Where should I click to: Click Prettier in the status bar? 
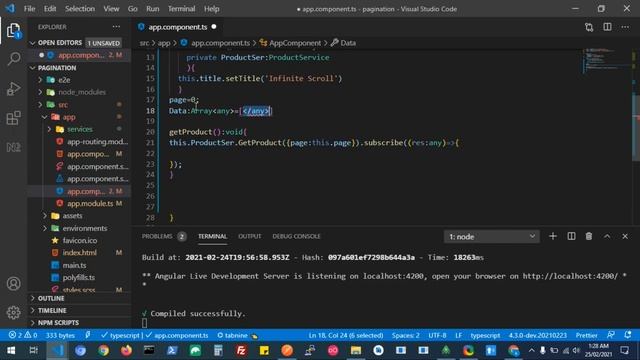(x=587, y=336)
